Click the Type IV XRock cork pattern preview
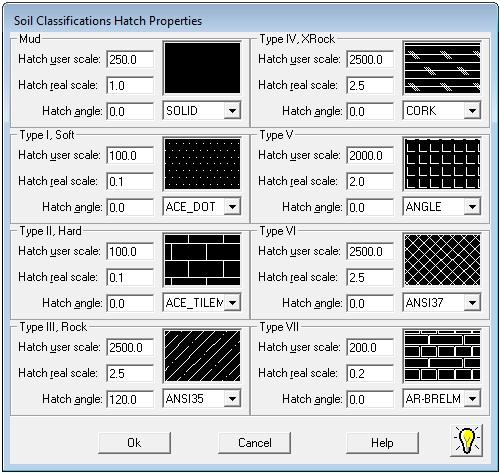500x473 pixels. coord(442,68)
